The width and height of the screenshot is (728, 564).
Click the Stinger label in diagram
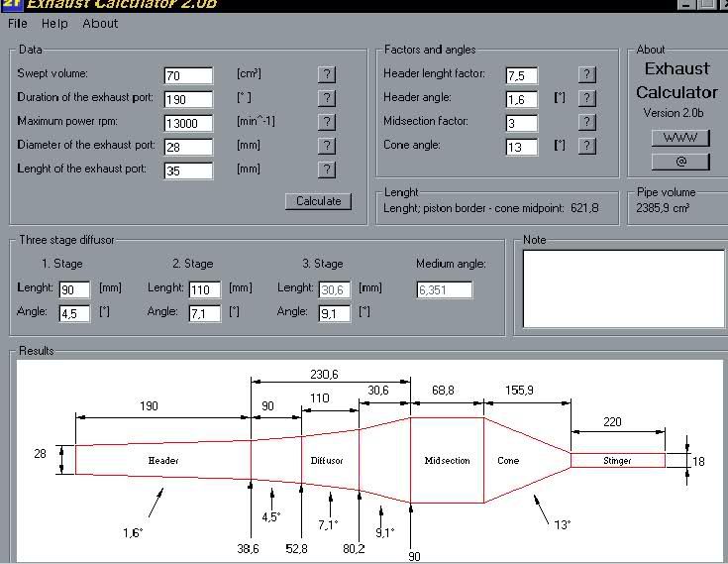coord(617,460)
